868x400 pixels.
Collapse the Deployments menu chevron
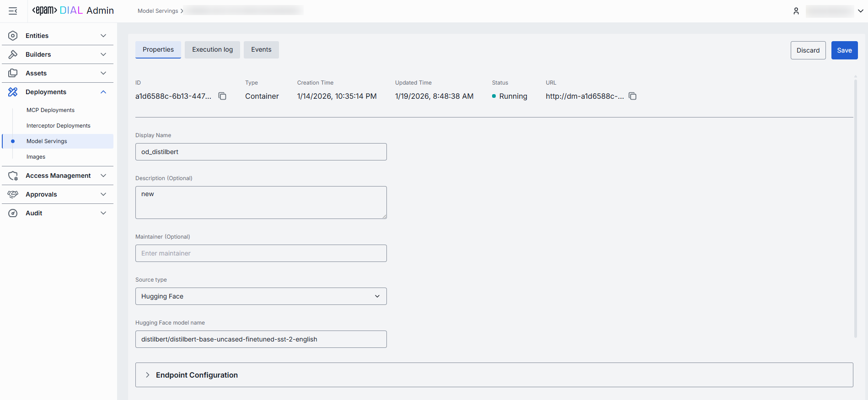(x=103, y=92)
